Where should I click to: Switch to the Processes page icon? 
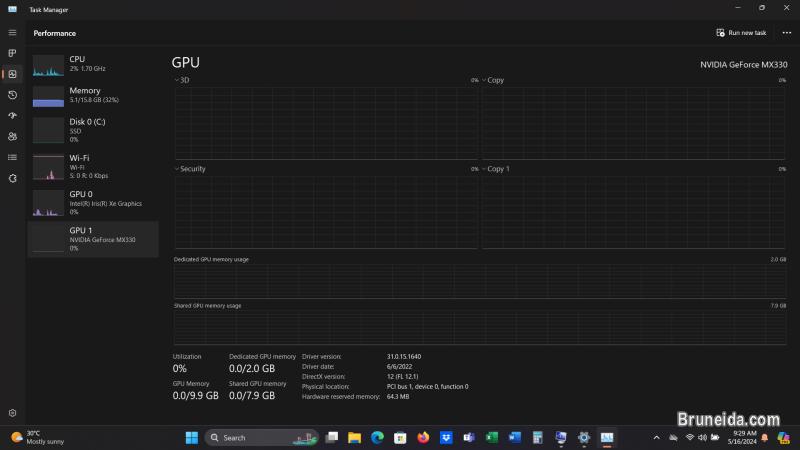12,53
